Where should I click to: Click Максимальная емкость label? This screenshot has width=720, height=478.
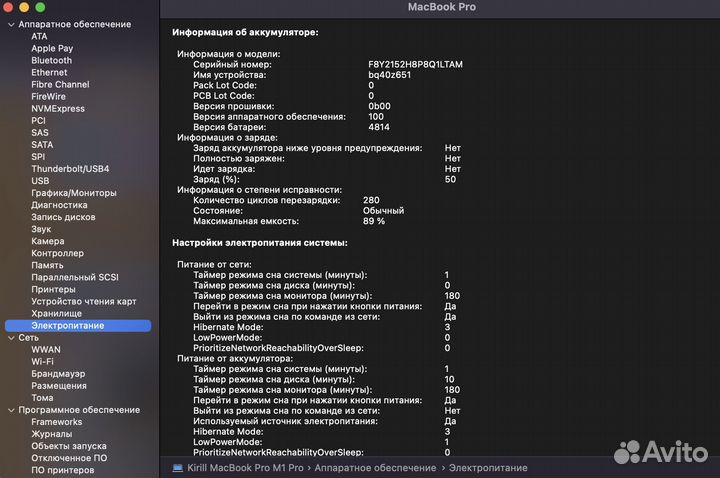tap(246, 221)
